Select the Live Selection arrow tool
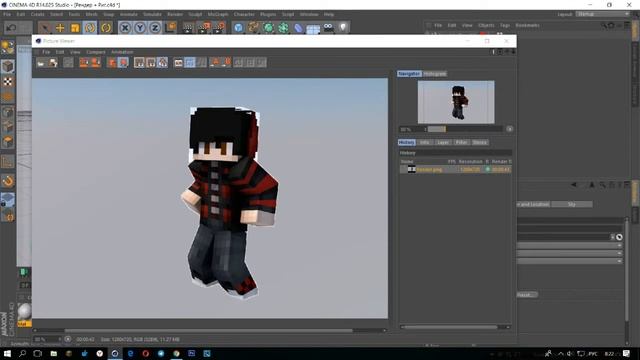The image size is (640, 360). click(x=45, y=28)
